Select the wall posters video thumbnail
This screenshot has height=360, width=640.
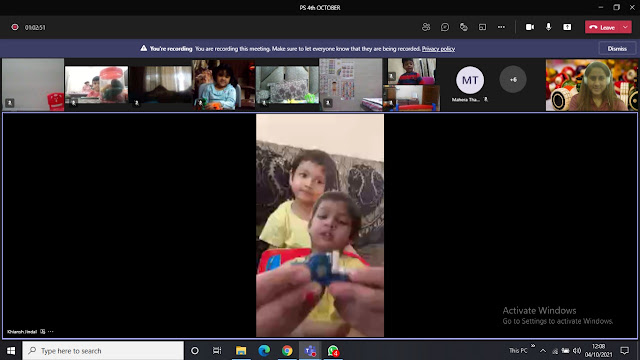click(x=351, y=85)
